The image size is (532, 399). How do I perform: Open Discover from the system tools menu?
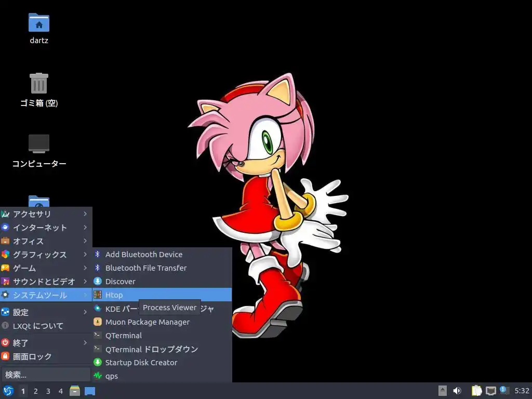coord(162,281)
